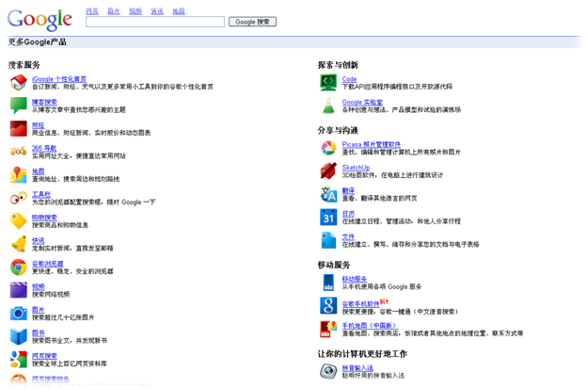Screen dimensions: 588x389
Task: Open the 资讯 link in top navigation
Action: pyautogui.click(x=157, y=11)
